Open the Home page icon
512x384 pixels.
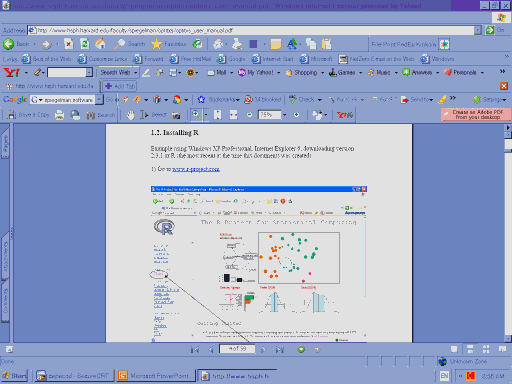click(100, 44)
